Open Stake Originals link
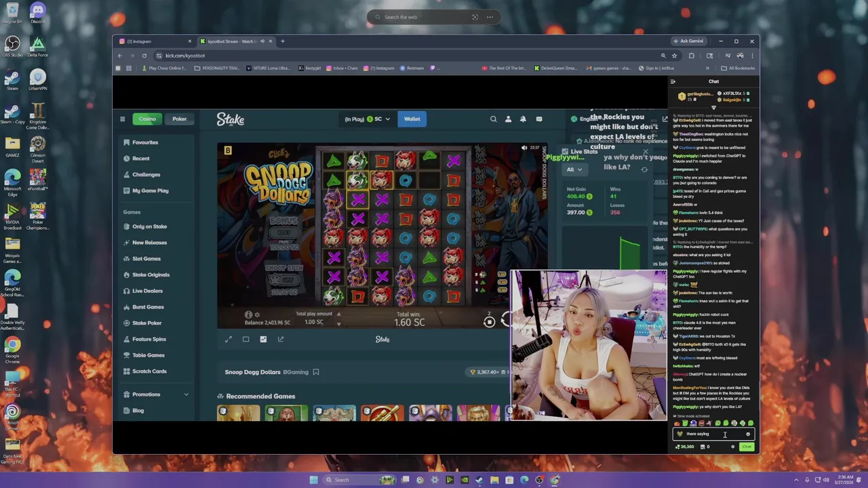868x488 pixels. click(x=151, y=275)
